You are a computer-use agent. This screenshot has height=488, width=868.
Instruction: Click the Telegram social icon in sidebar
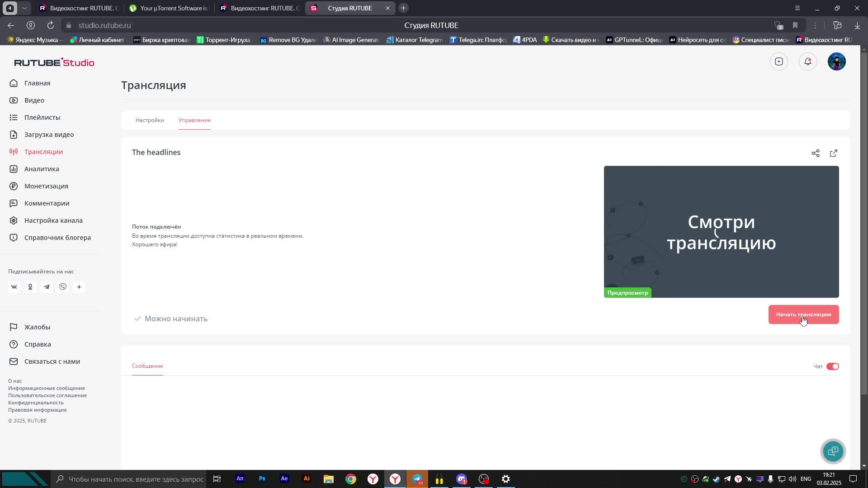tap(47, 287)
